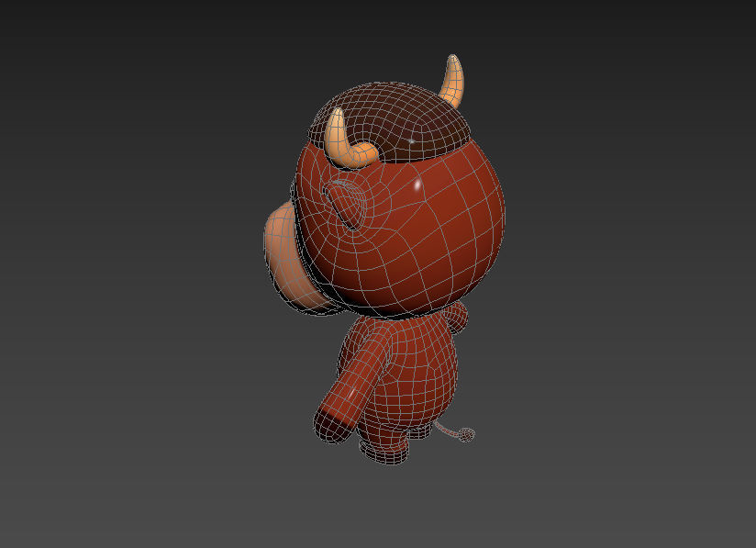756x548 pixels.
Task: Select the far horn at the top
Action: coord(453,80)
